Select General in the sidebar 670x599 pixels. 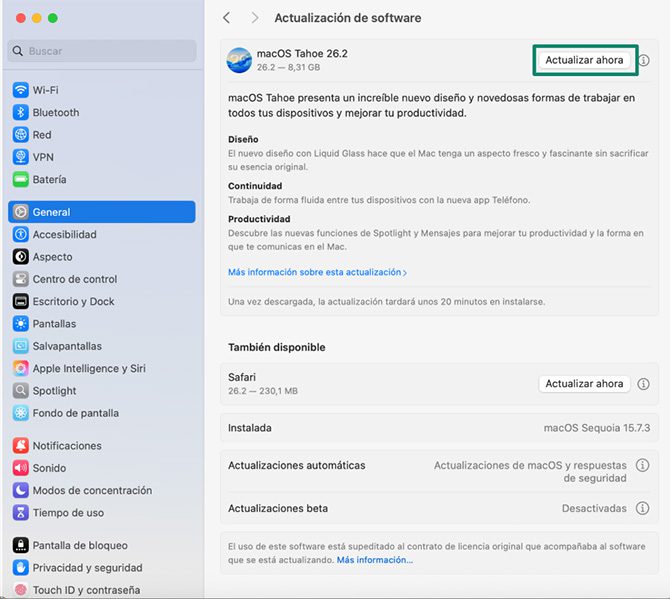[x=100, y=212]
